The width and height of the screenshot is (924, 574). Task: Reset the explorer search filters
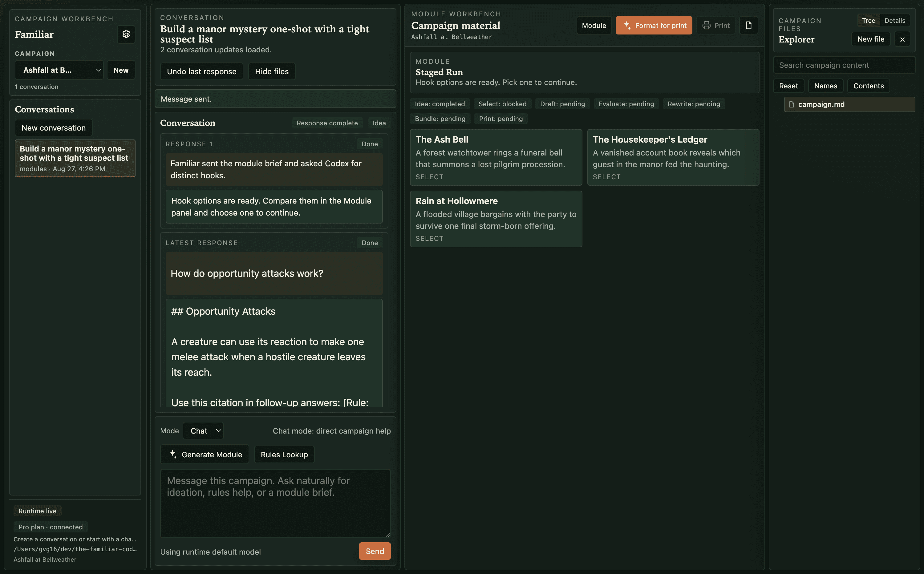788,86
